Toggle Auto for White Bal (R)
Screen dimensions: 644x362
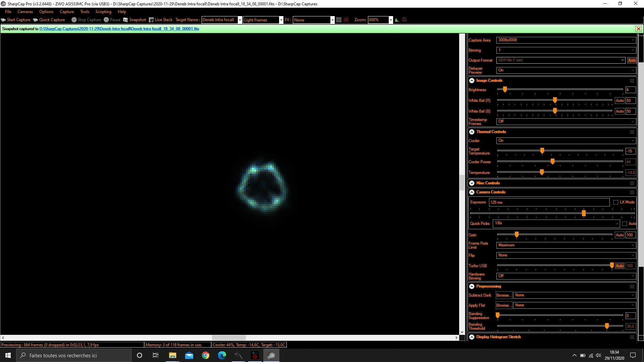coord(620,101)
